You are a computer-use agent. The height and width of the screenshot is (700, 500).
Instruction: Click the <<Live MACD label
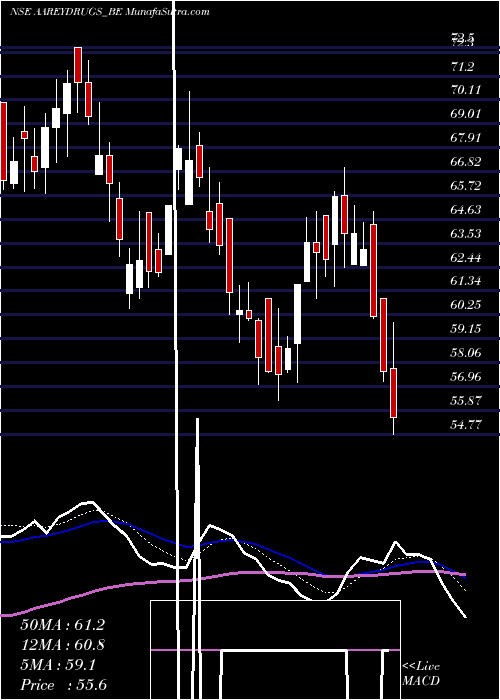421,674
